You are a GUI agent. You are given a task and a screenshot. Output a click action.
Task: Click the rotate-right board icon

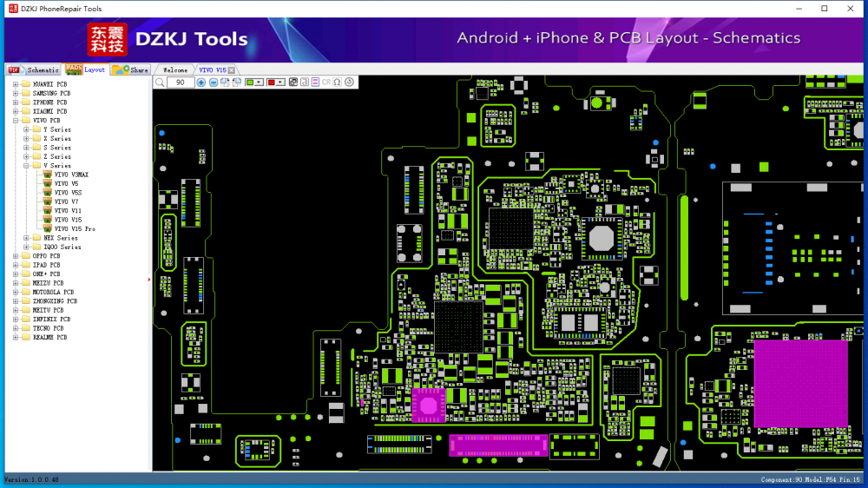click(225, 82)
